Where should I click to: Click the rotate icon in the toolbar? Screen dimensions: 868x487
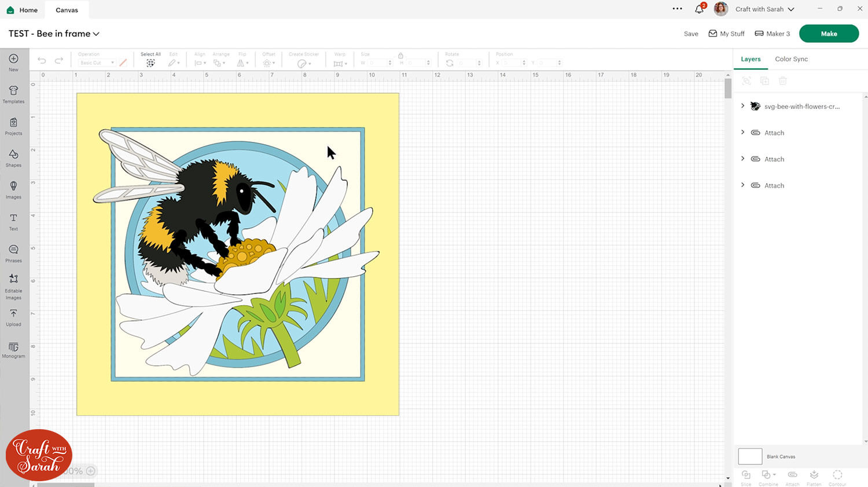[x=450, y=63]
